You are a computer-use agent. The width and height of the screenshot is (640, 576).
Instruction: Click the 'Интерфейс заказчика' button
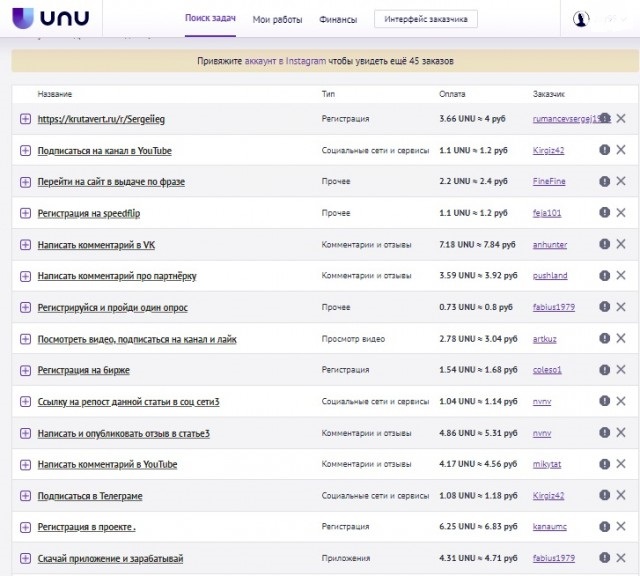426,19
